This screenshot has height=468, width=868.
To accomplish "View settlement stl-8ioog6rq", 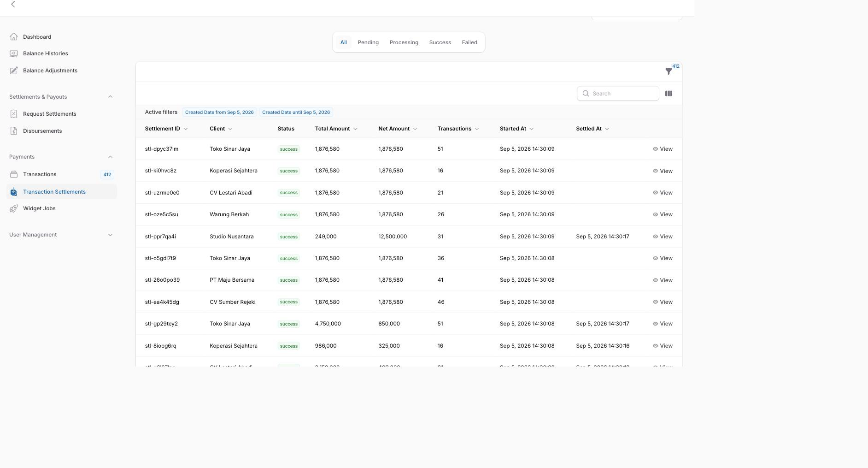I will pos(663,346).
